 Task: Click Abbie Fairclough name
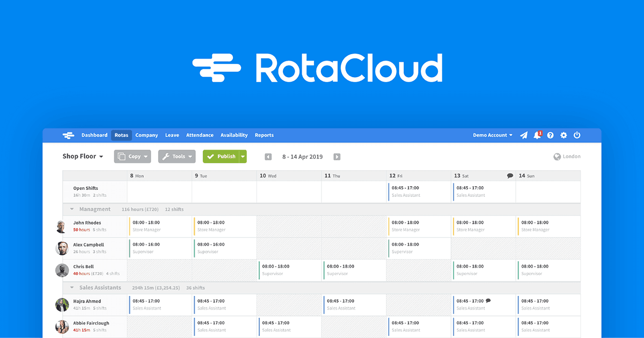(x=91, y=323)
